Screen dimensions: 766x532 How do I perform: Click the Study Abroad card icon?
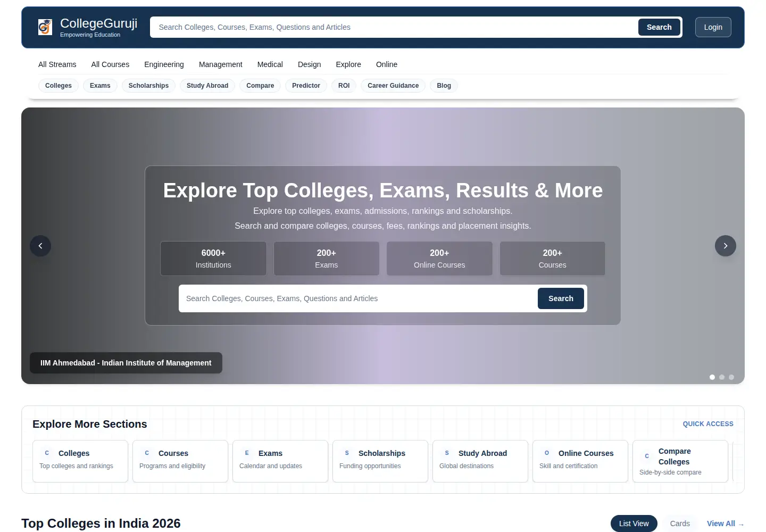click(x=447, y=453)
